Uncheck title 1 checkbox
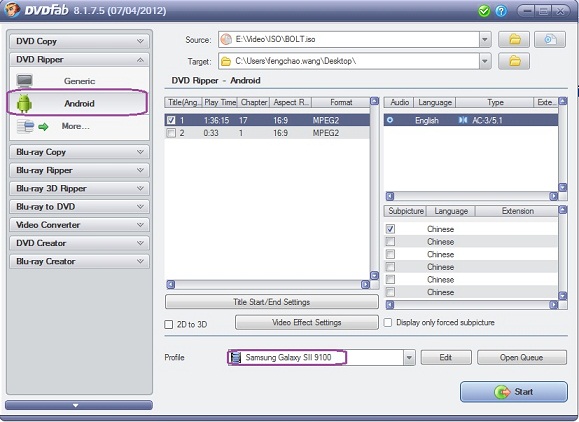Screen dimensions: 579x422 point(171,120)
